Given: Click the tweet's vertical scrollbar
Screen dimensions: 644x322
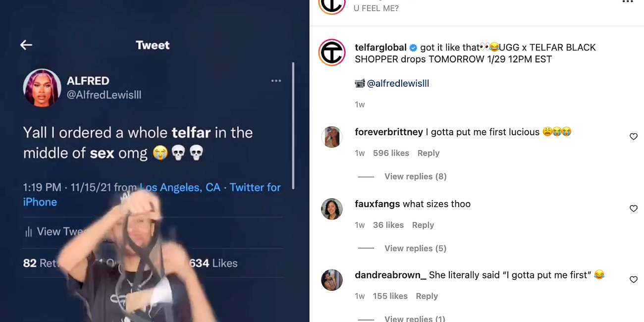Looking at the screenshot, I should 294,125.
